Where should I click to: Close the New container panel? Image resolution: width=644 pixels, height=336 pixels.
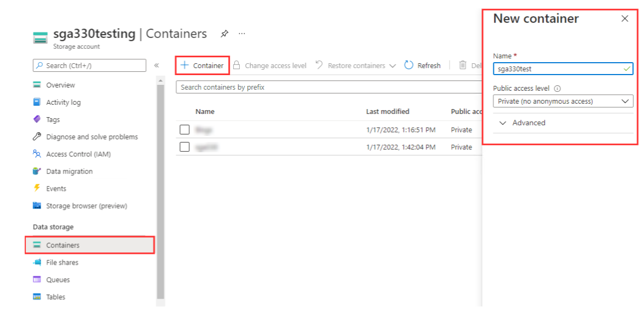[625, 19]
